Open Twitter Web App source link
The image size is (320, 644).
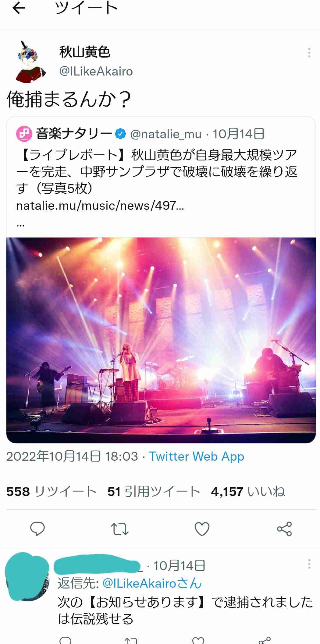point(197,456)
